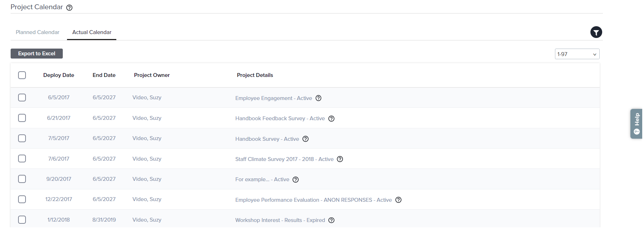Click info icon beside Workshop Interest - Results
Image resolution: width=644 pixels, height=239 pixels.
tap(331, 220)
